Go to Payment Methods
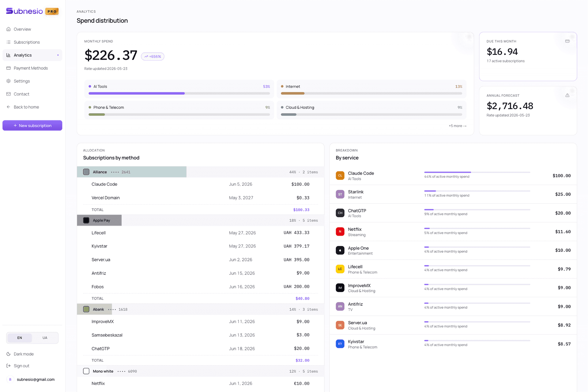 [x=32, y=68]
